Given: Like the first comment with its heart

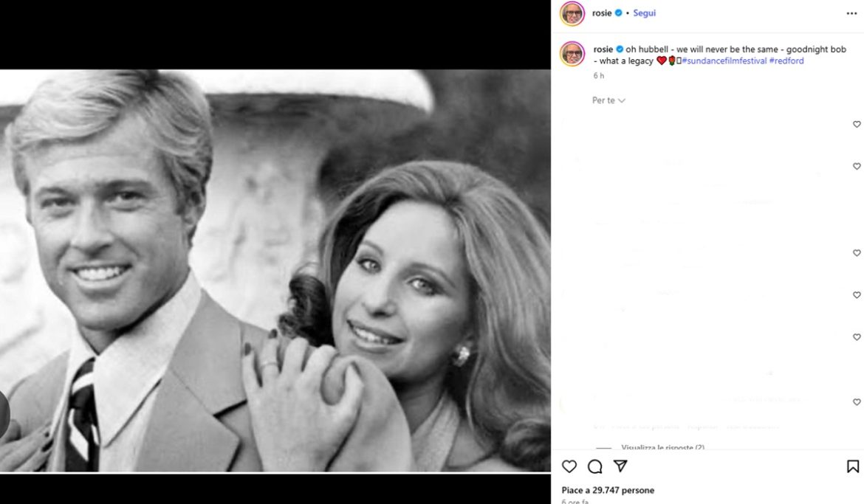Looking at the screenshot, I should click(857, 124).
